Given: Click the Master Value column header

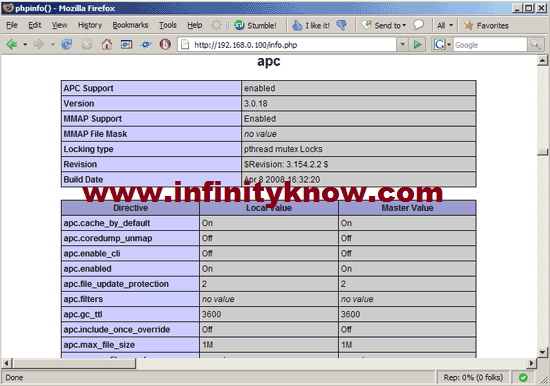Looking at the screenshot, I should point(407,208).
